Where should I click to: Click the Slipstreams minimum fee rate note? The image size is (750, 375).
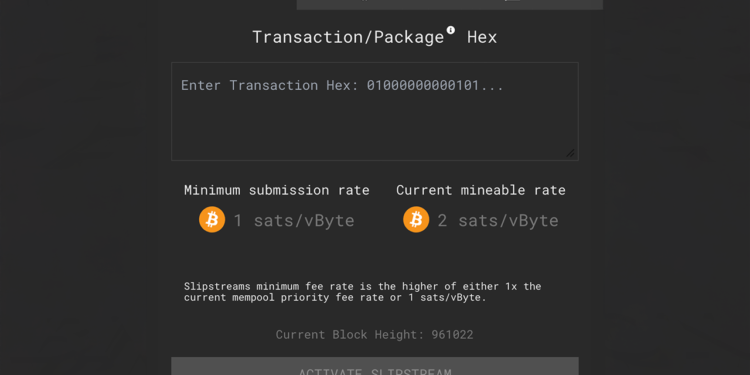[x=363, y=292]
